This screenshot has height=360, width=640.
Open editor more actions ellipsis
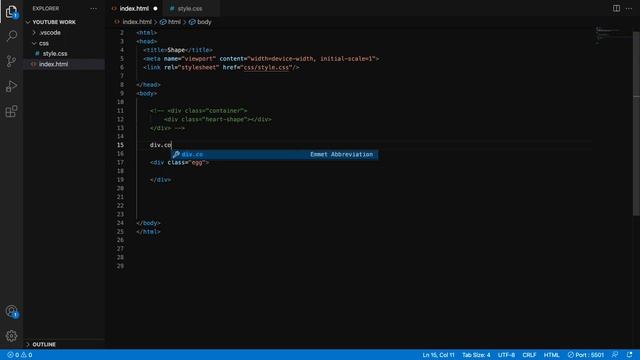[629, 8]
